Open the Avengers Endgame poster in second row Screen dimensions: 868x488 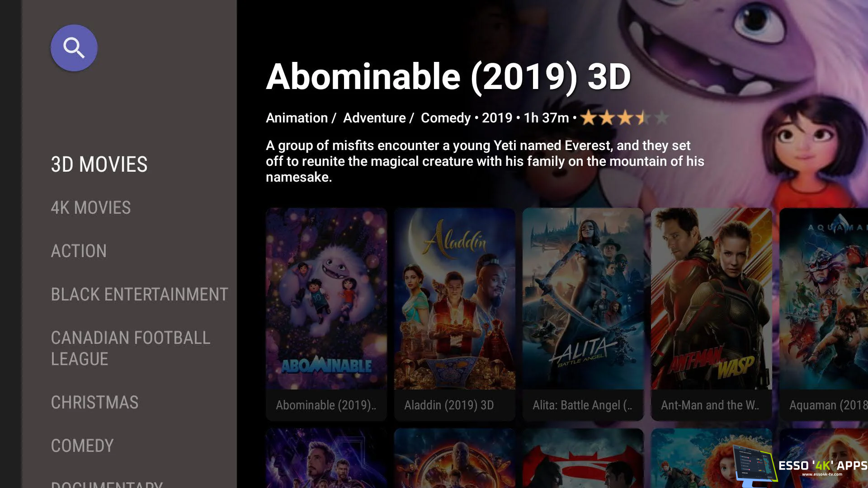[x=326, y=458]
